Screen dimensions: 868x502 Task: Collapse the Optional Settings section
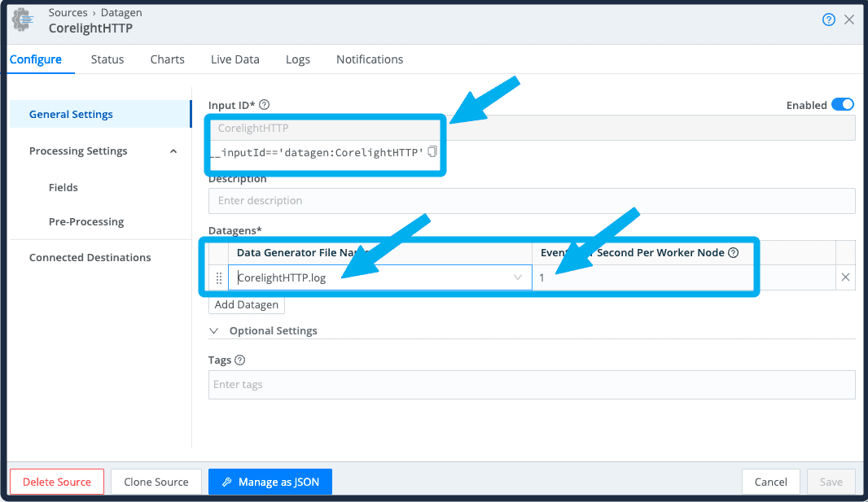pos(214,331)
